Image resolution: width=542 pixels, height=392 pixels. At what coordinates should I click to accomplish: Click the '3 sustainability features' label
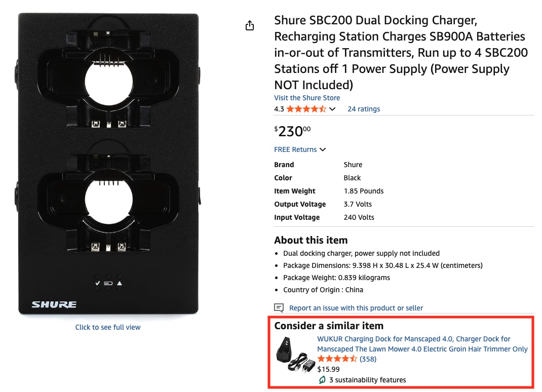pyautogui.click(x=367, y=380)
